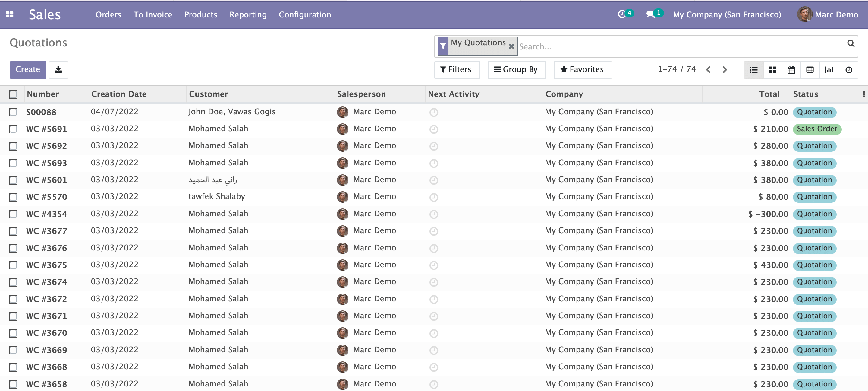
Task: Switch to Activity clock view
Action: (848, 70)
